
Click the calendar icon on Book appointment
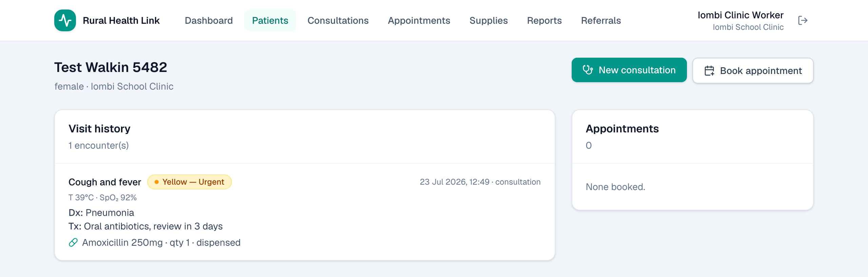pos(709,71)
